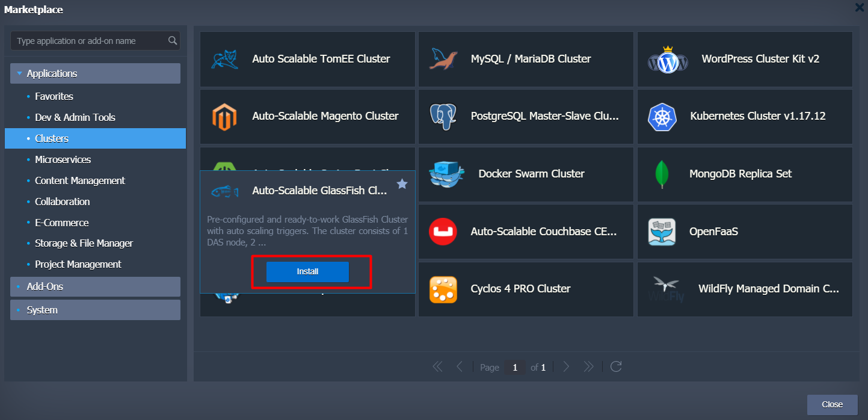
Task: Select WildFly Managed Domain Cluster title
Action: coord(769,289)
